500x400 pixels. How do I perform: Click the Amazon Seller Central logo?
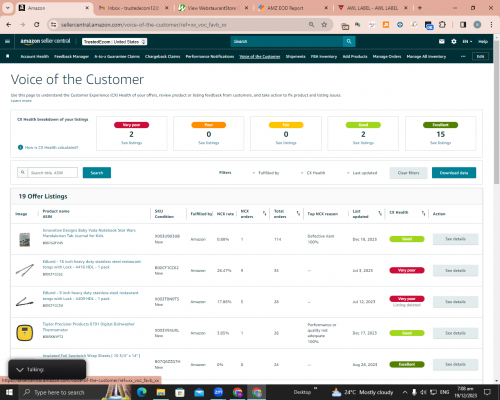pyautogui.click(x=45, y=41)
